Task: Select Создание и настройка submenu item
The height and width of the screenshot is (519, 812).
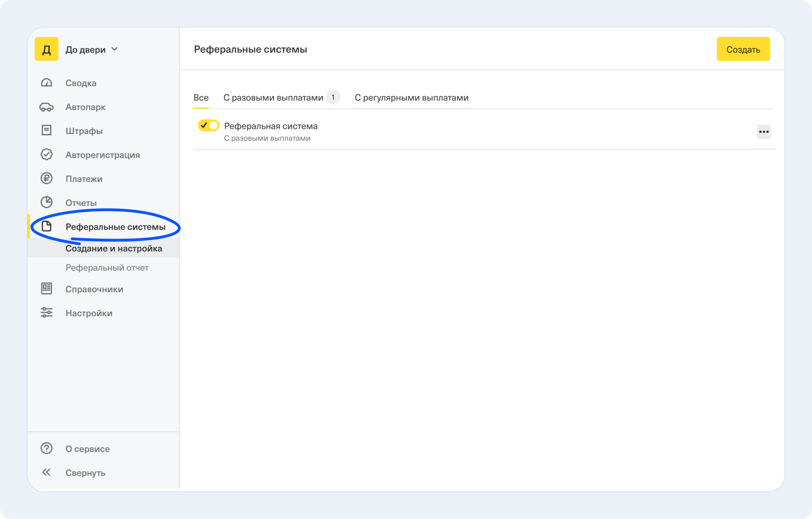Action: point(114,248)
